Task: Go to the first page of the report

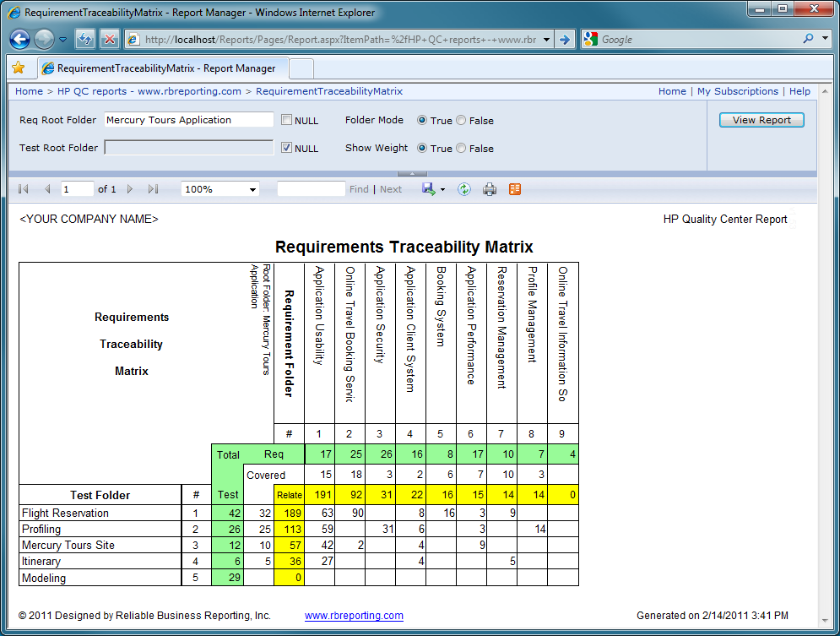Action: 24,189
